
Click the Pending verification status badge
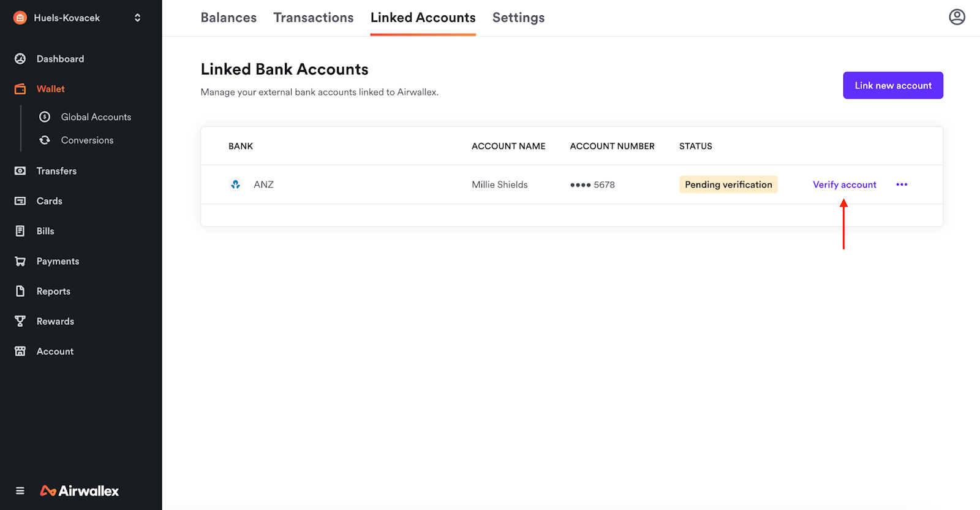[x=728, y=185]
